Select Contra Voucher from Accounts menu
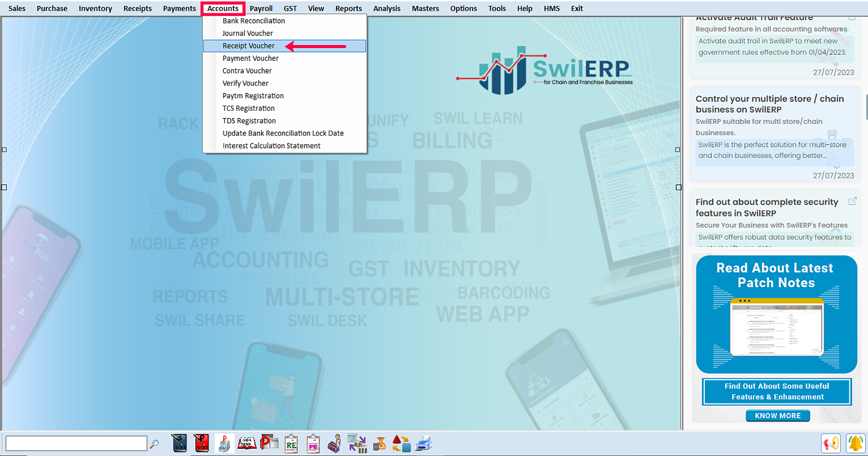 pos(285,71)
